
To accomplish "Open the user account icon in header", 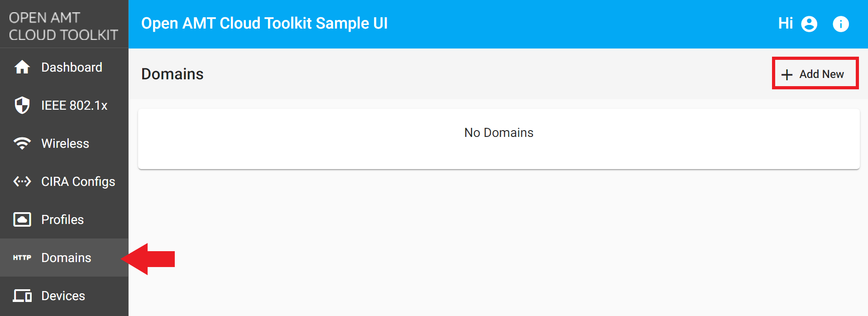I will [809, 24].
